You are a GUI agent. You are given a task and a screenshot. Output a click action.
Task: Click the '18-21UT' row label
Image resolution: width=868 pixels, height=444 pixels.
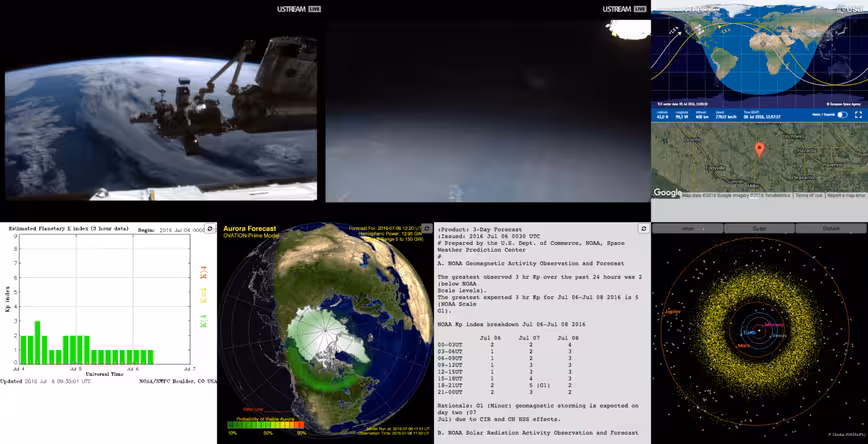(449, 384)
